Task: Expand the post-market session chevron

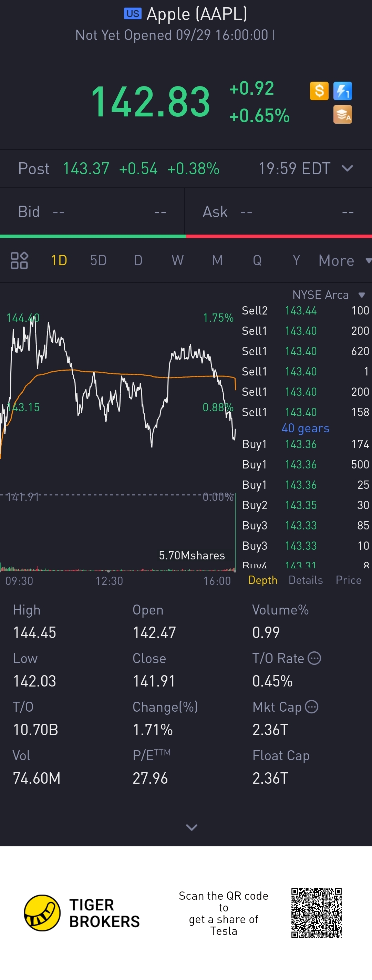Action: pyautogui.click(x=348, y=168)
